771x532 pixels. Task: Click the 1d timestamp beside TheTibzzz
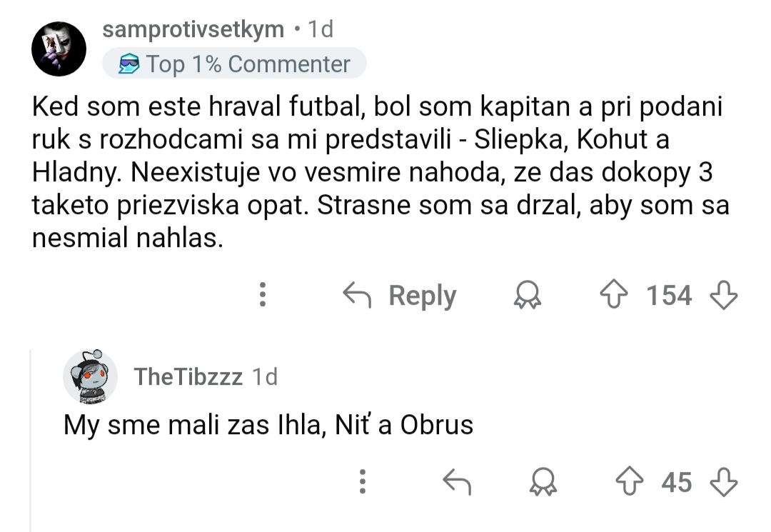point(266,376)
